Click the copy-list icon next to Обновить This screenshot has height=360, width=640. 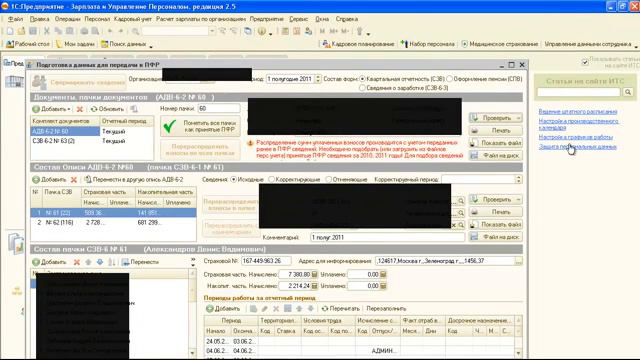click(x=134, y=109)
